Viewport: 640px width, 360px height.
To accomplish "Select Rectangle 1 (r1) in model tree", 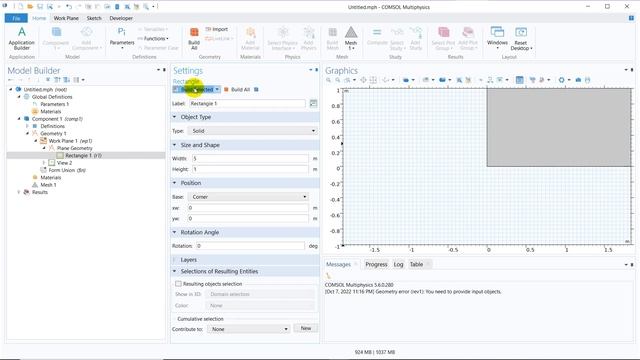I will 83,156.
